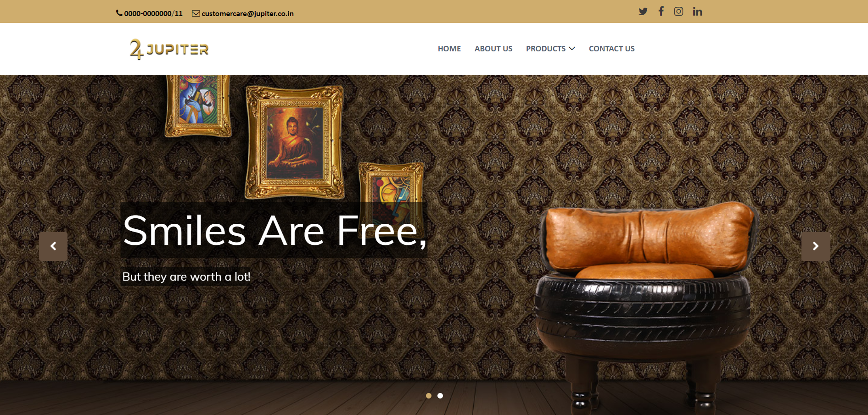The width and height of the screenshot is (868, 415).
Task: Open the Instagram social link icon
Action: (x=678, y=11)
